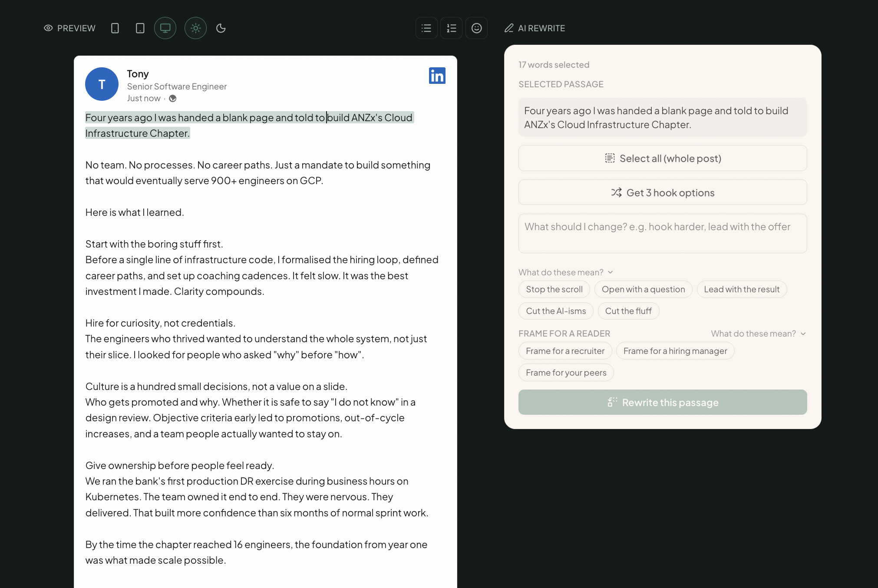The height and width of the screenshot is (588, 878).
Task: Click Get 3 hook options
Action: coord(663,192)
